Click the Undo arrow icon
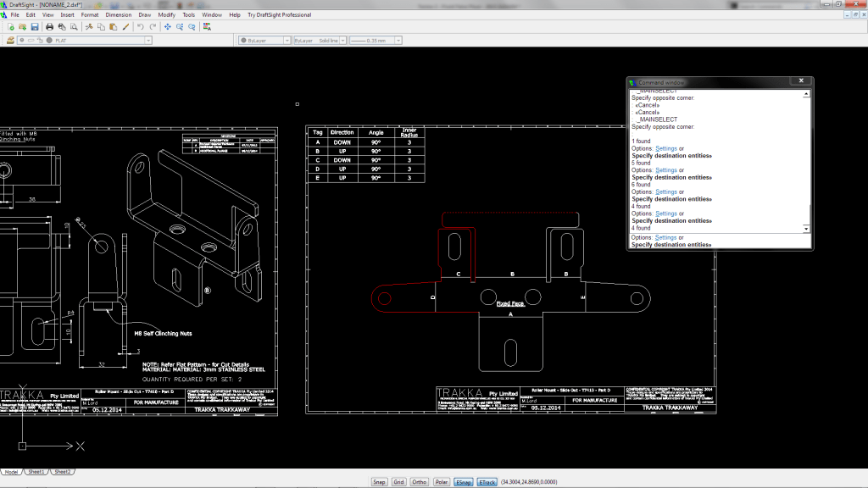This screenshot has height=488, width=868. click(x=141, y=27)
